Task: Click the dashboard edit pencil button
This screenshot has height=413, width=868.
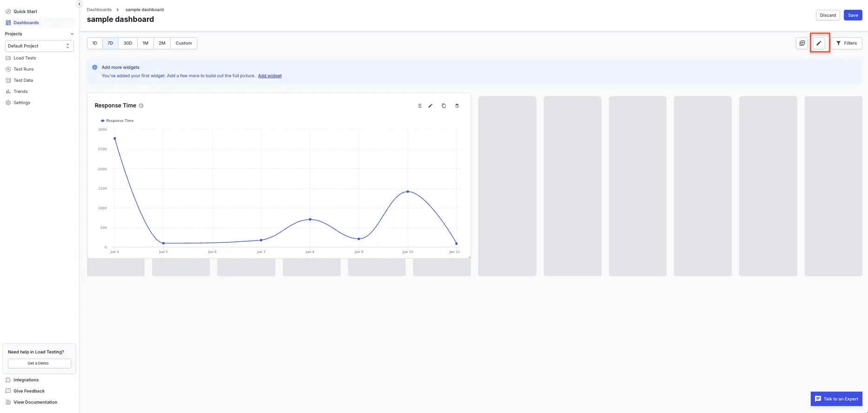Action: 819,43
